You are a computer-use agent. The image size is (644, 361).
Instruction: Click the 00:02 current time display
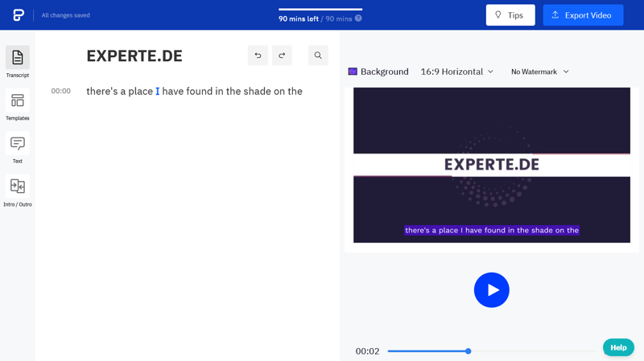tap(367, 351)
